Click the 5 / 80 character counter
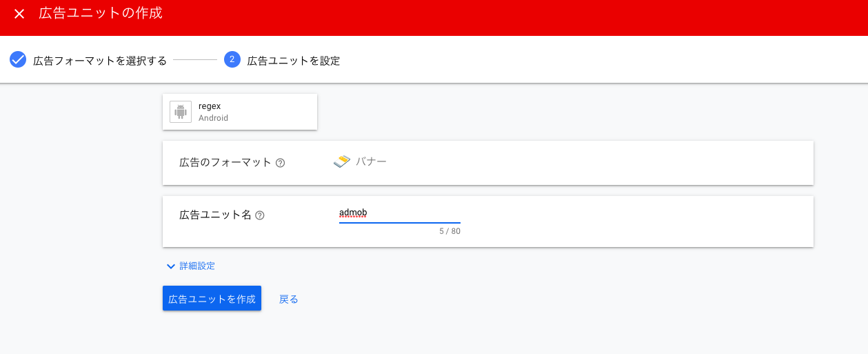Viewport: 868px width, 354px height. [450, 231]
